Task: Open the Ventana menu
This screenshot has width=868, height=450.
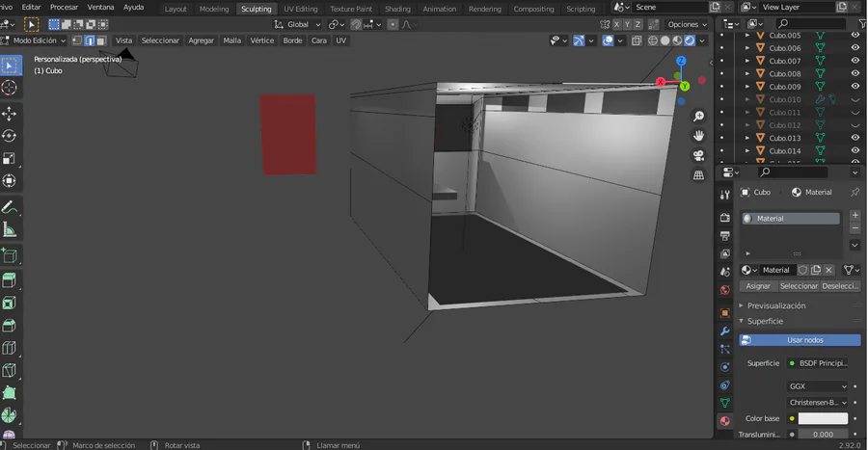Action: (x=100, y=7)
